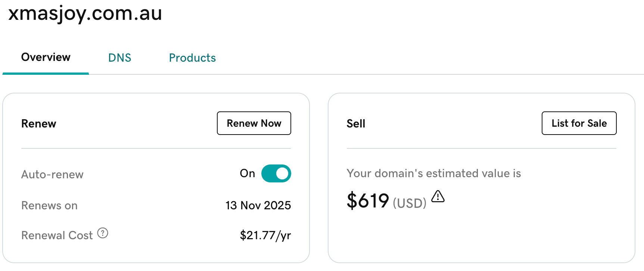This screenshot has height=271, width=644.
Task: Click the On status label
Action: click(x=247, y=173)
